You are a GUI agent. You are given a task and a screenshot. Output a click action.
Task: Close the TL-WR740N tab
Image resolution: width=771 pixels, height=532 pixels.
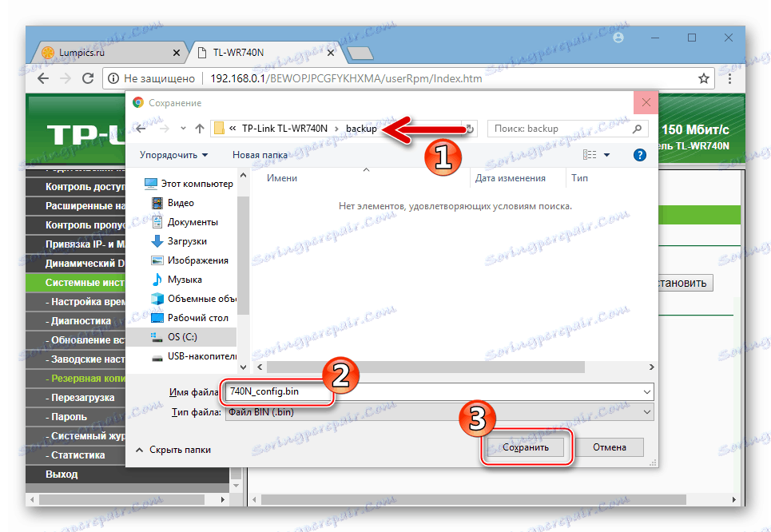tap(331, 53)
